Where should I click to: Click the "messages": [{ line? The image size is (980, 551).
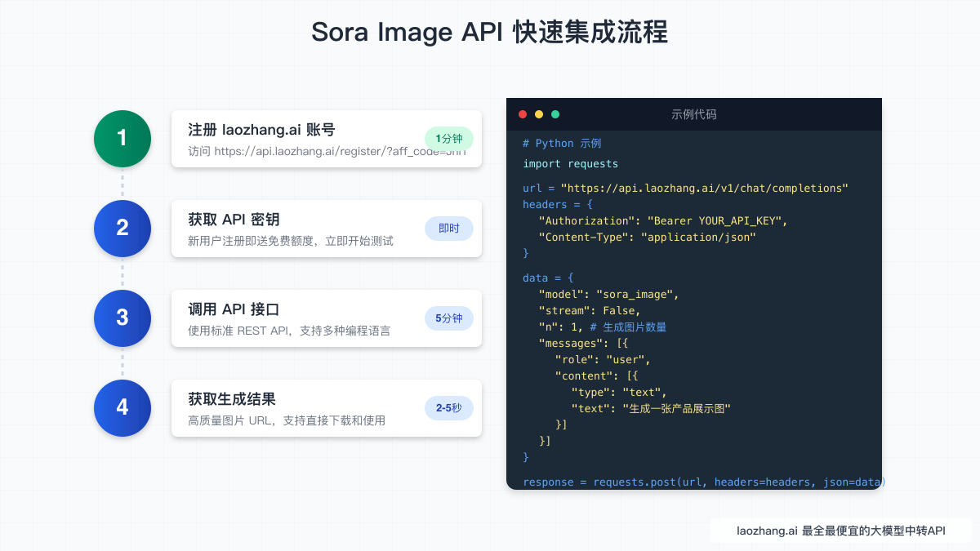pos(583,344)
